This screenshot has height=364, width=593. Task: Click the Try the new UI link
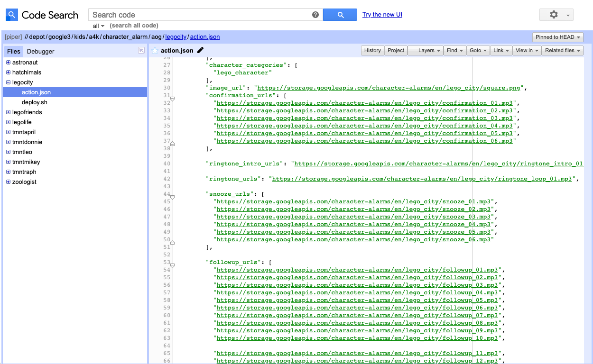382,15
